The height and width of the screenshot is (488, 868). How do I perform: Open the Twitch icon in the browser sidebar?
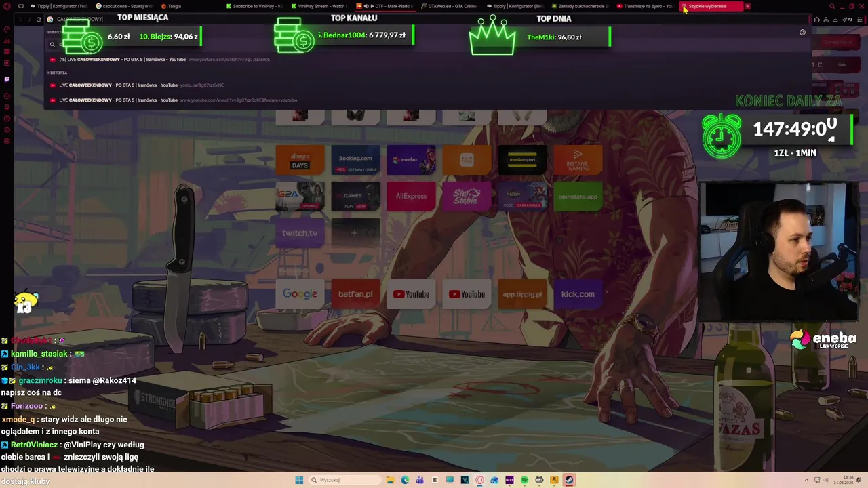(7, 79)
